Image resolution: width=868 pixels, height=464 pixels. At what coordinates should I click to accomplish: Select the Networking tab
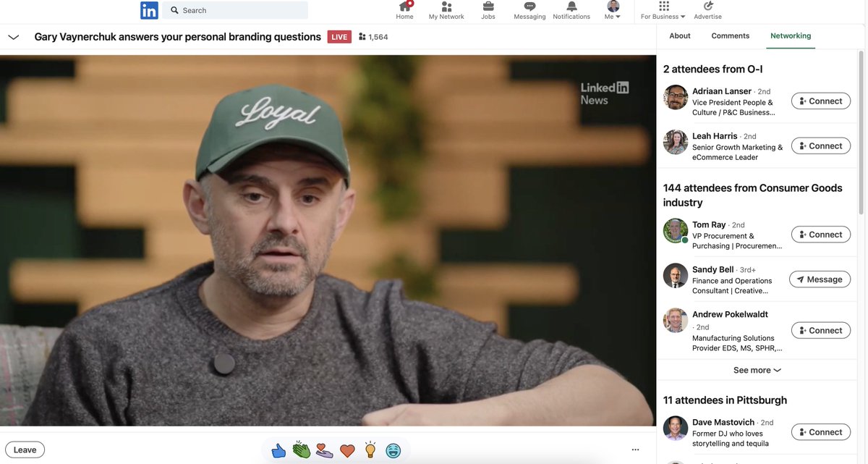coord(791,35)
